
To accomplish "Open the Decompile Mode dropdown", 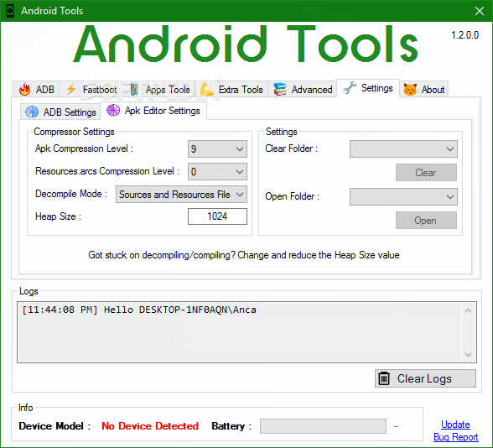I will [181, 195].
